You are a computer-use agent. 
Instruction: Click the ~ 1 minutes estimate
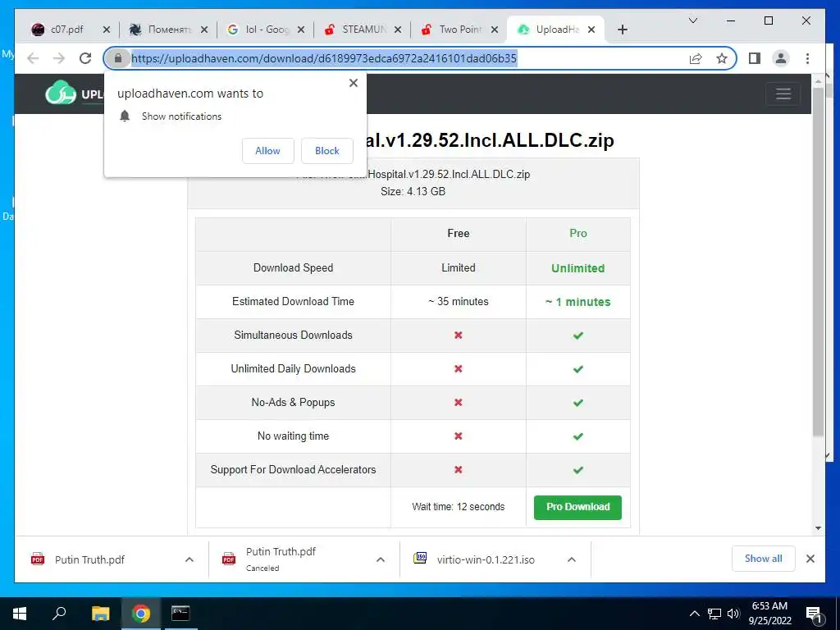click(x=578, y=302)
